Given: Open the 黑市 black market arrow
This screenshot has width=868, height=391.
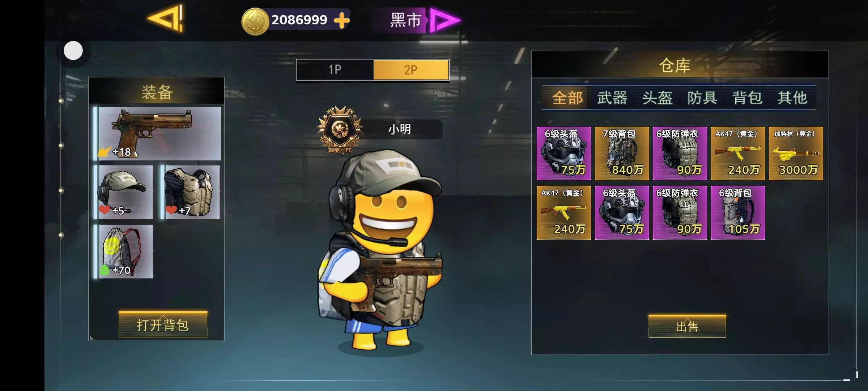Looking at the screenshot, I should click(445, 20).
